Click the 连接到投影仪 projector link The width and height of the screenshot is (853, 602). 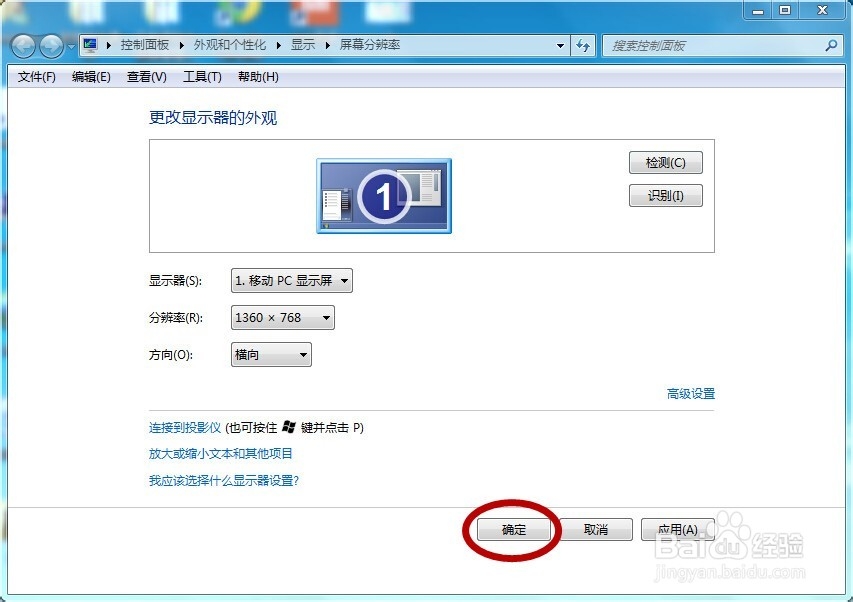coord(186,427)
